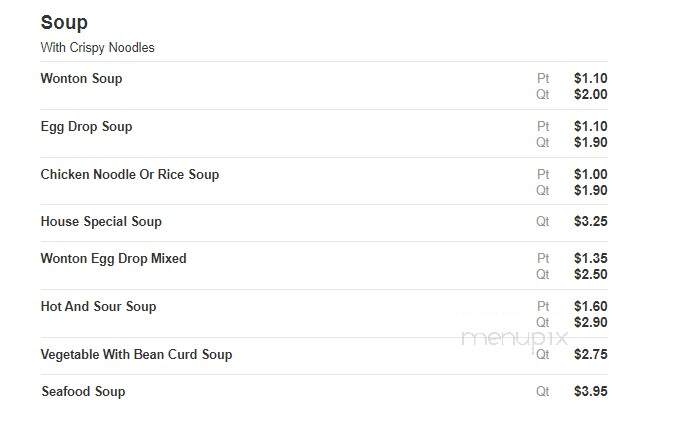Click Chicken Noodle Or Rice Soup
Viewport: 694px width, 421px height.
130,174
